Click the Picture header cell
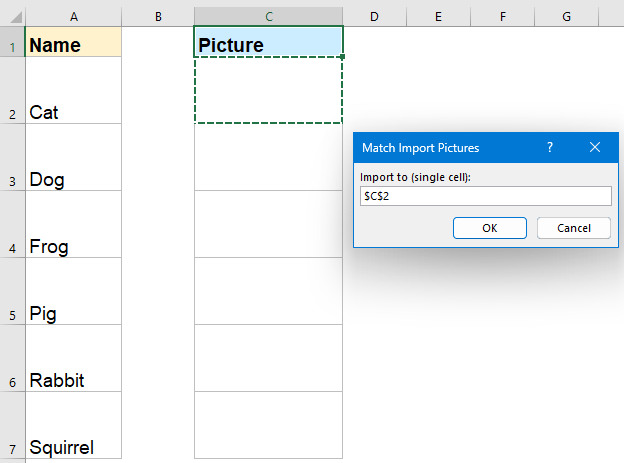The width and height of the screenshot is (624, 463). click(x=268, y=44)
